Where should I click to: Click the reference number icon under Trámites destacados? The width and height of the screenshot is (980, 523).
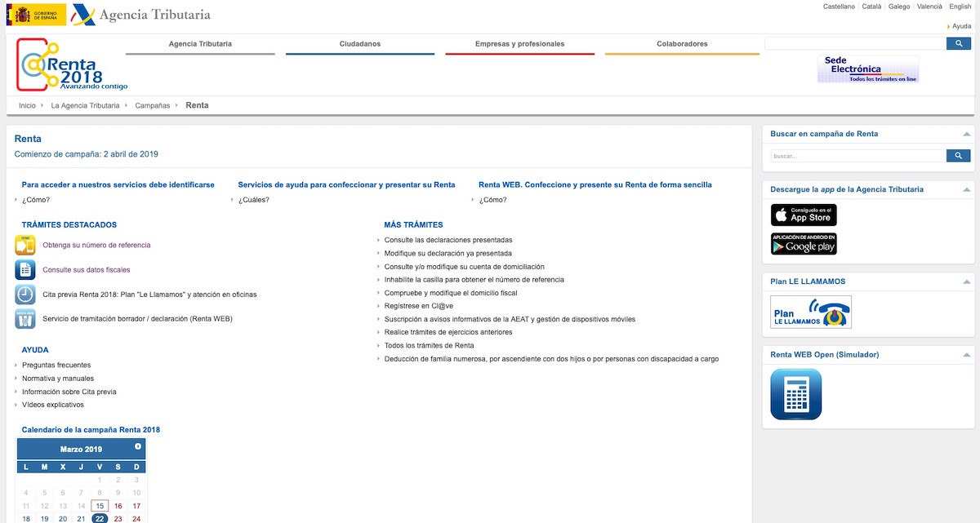click(24, 245)
